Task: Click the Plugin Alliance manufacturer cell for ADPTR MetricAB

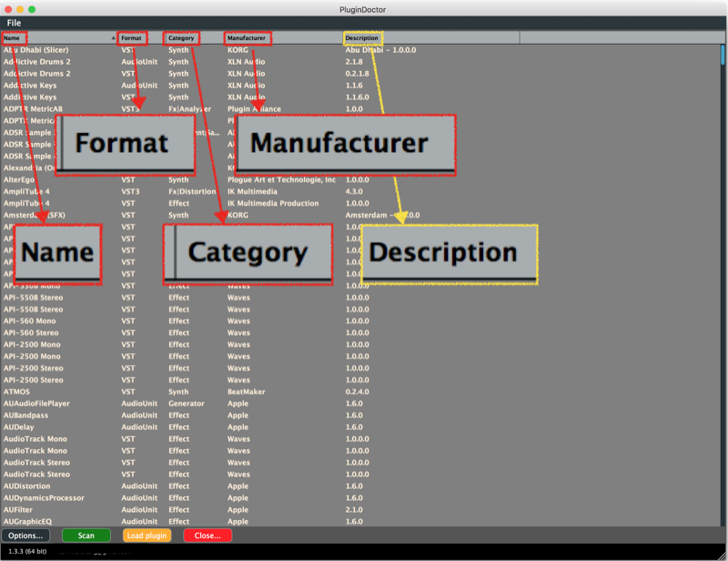Action: click(254, 108)
